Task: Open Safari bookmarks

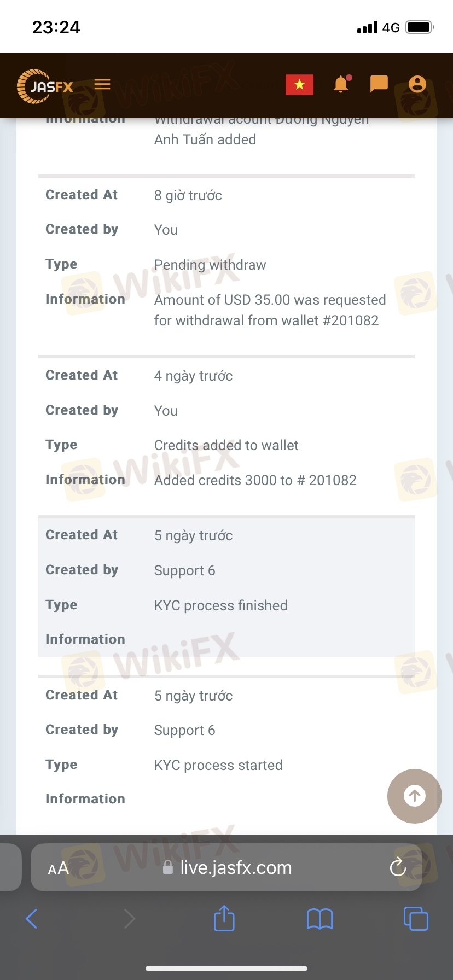Action: (x=320, y=919)
